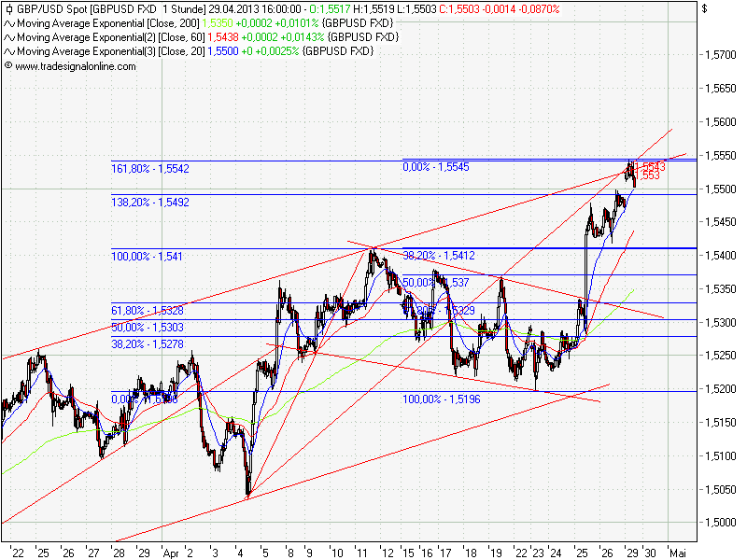Click the '30 date axis label

pyautogui.click(x=649, y=553)
